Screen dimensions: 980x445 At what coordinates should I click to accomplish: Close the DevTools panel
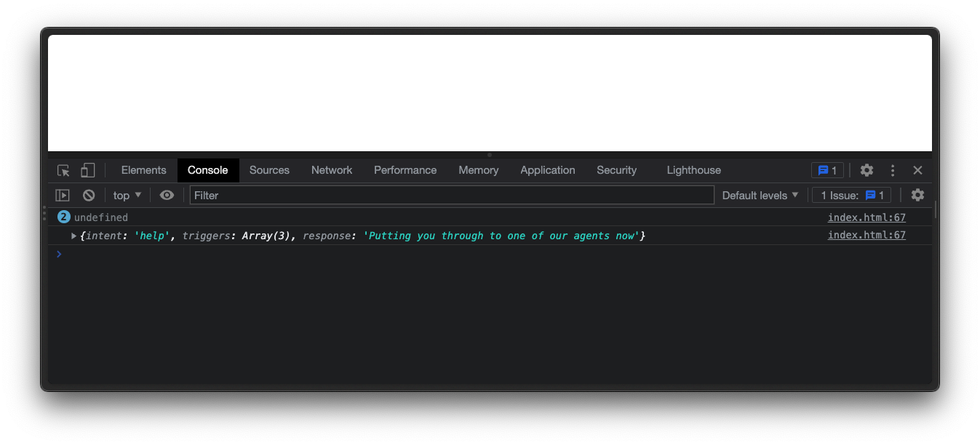pos(917,170)
